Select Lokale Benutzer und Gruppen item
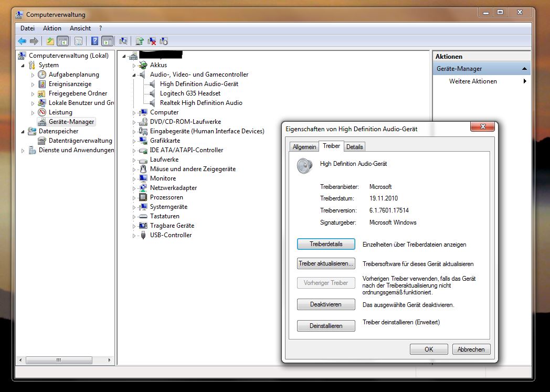This screenshot has width=550, height=392. (81, 103)
